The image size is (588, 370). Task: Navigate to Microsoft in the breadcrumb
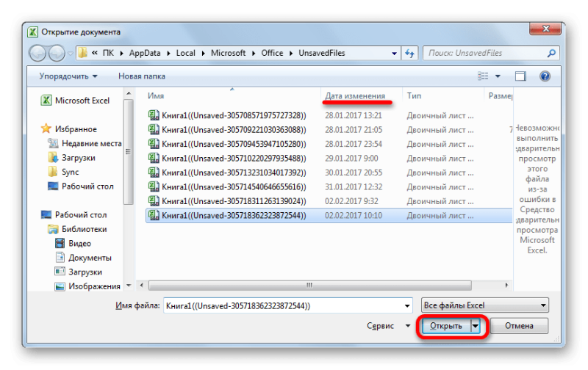(228, 53)
